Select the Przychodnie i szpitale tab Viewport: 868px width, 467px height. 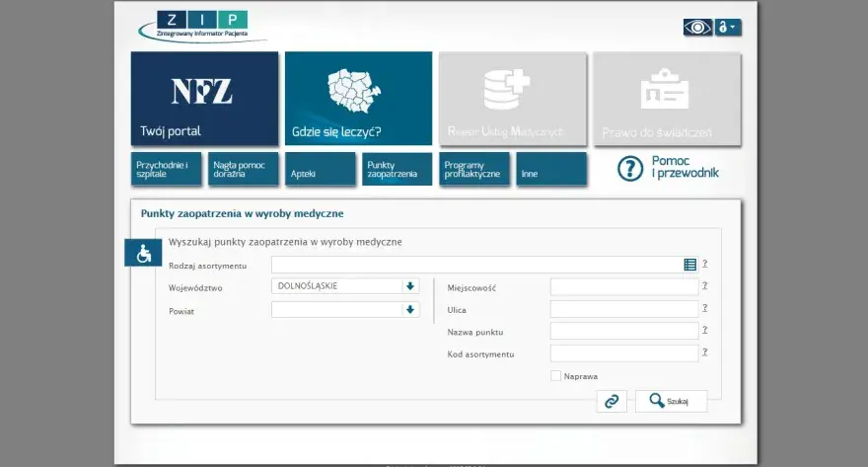pos(166,169)
